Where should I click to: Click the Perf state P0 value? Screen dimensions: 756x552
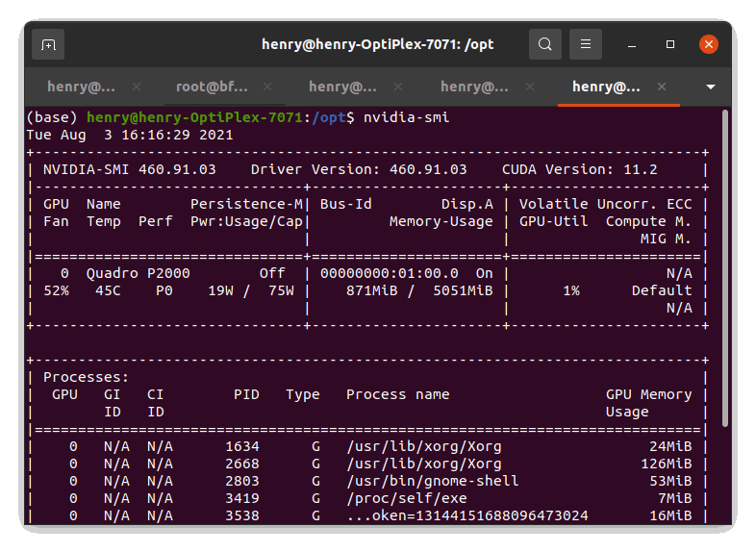click(x=164, y=291)
